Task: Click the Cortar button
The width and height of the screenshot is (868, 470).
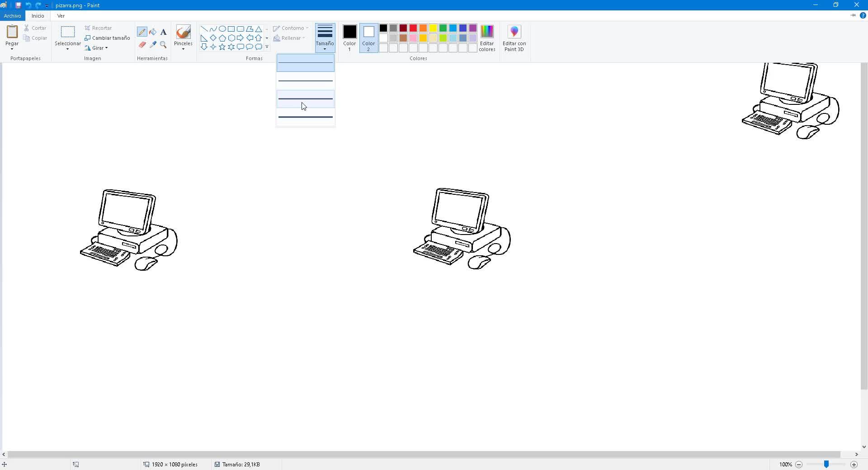Action: [x=35, y=28]
